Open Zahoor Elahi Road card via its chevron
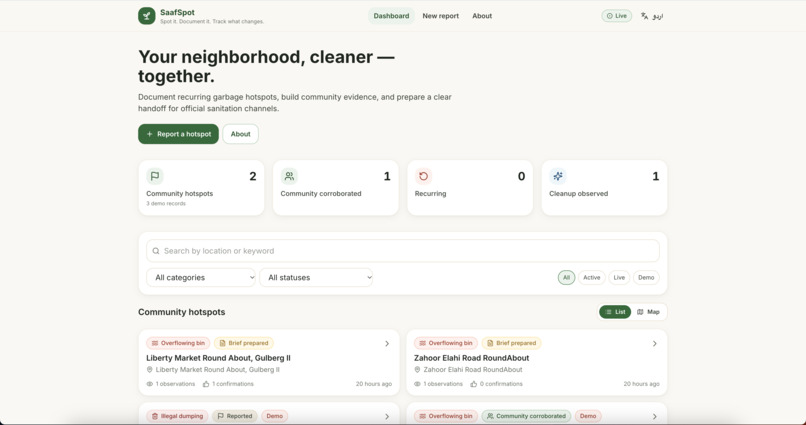The image size is (806, 425). 654,344
